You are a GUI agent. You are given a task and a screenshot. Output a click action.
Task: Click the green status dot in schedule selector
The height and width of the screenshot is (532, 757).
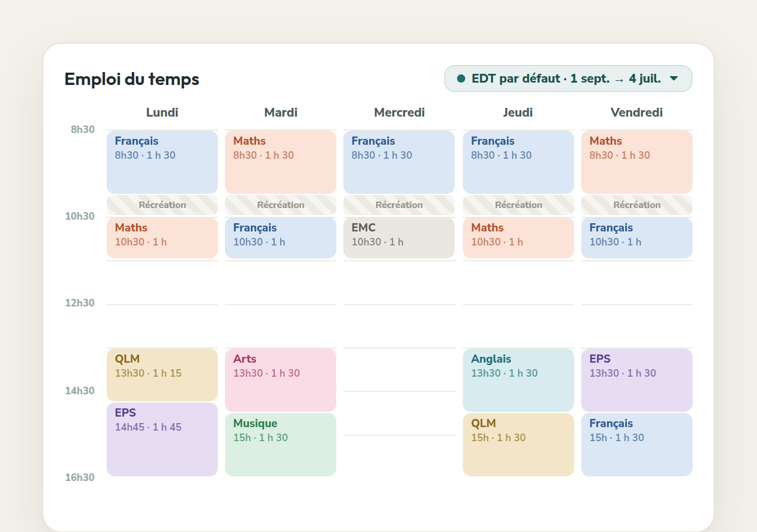[x=461, y=79]
